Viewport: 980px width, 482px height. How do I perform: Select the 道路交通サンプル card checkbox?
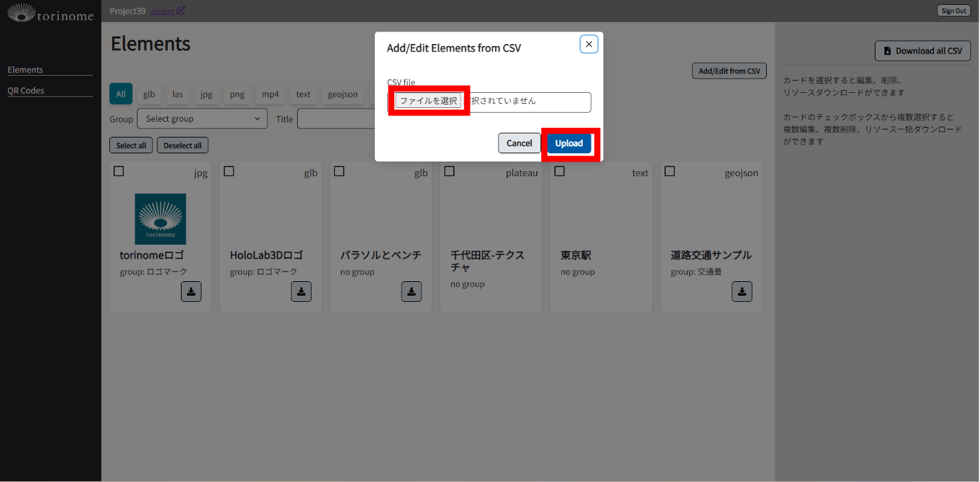pyautogui.click(x=670, y=171)
